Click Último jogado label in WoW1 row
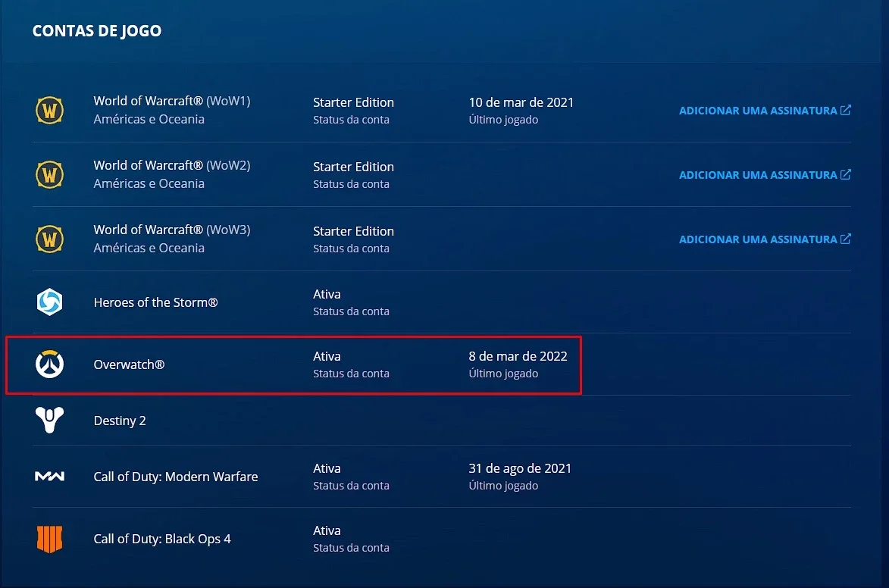Screen dimensions: 889x588 [503, 120]
